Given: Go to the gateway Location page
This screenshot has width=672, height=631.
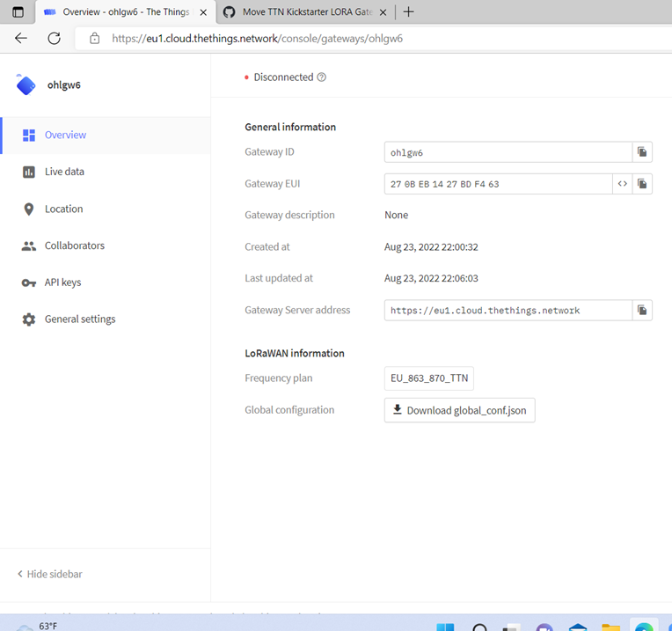Looking at the screenshot, I should pyautogui.click(x=63, y=209).
